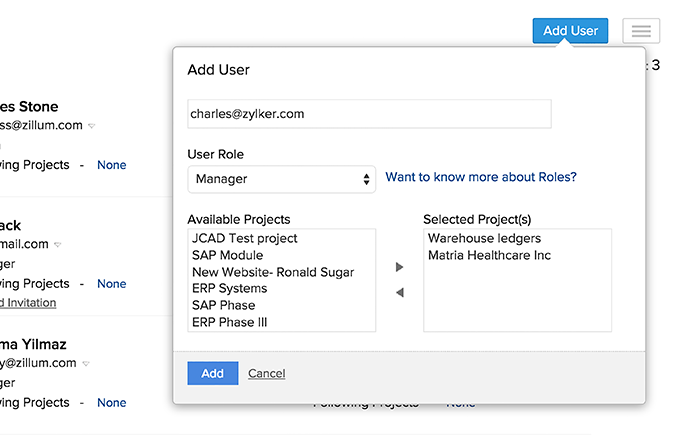Select JCAD Test project in Available Projects

coord(245,239)
